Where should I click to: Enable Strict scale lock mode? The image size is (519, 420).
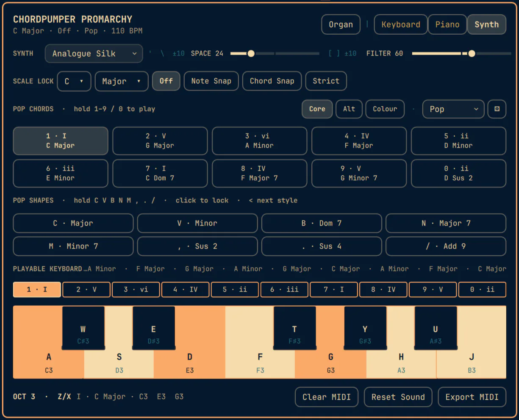point(326,81)
